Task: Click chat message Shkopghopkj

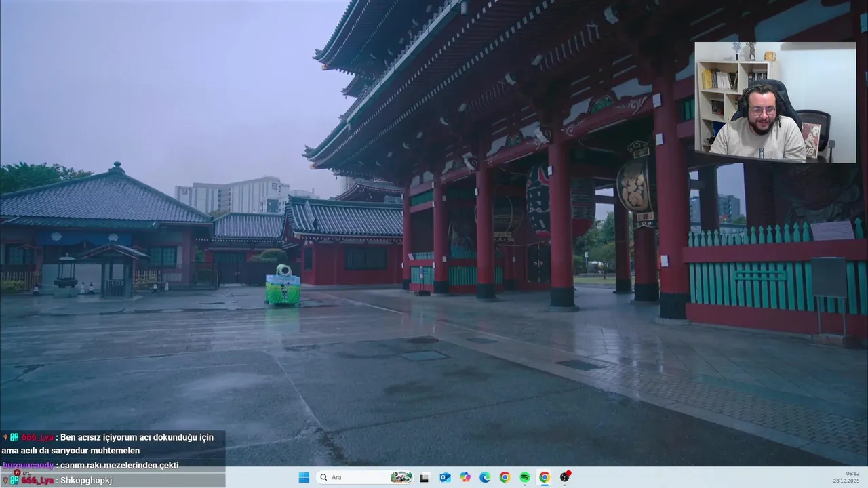Action: [x=86, y=480]
